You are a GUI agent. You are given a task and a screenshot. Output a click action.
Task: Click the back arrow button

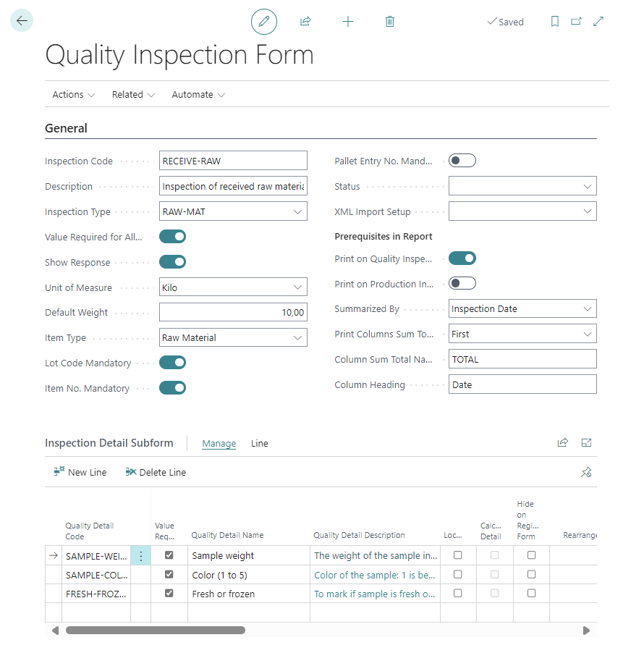coord(22,21)
